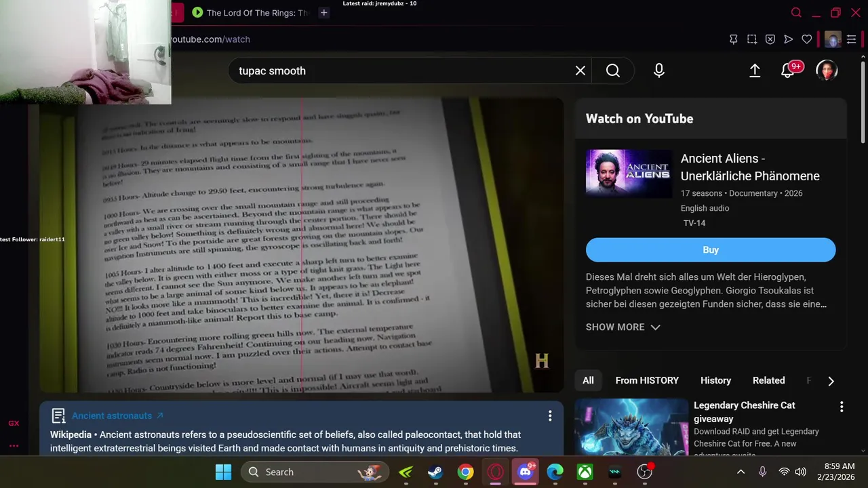The width and height of the screenshot is (868, 488).
Task: Open Microsoft Edge from the taskbar
Action: point(555,472)
